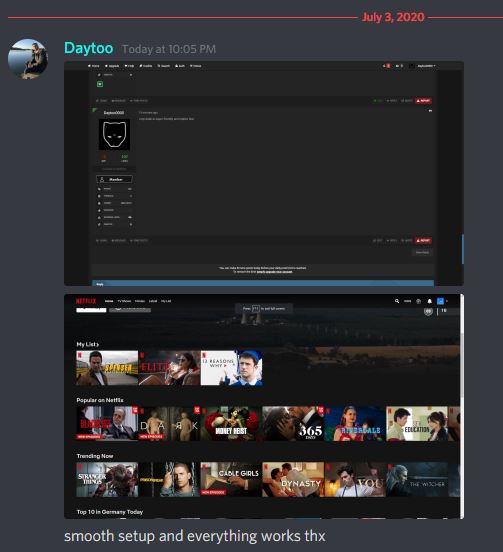Open the Money Heist thumbnail
The image size is (503, 552).
point(231,424)
